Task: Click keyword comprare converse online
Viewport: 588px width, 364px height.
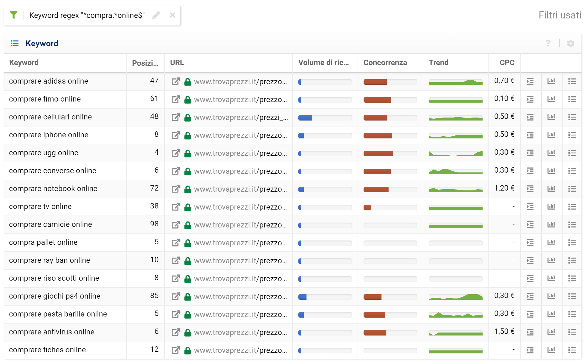Action: tap(53, 171)
